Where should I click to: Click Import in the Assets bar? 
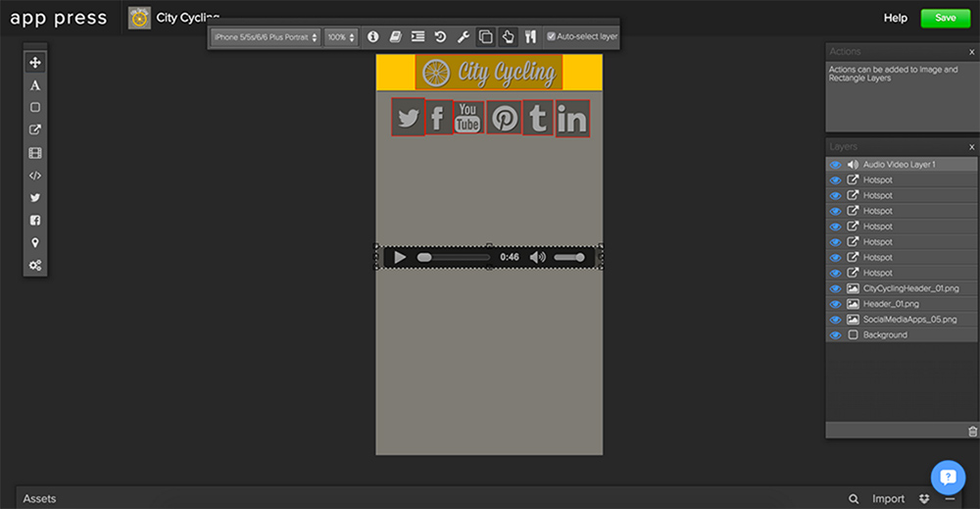coord(888,498)
